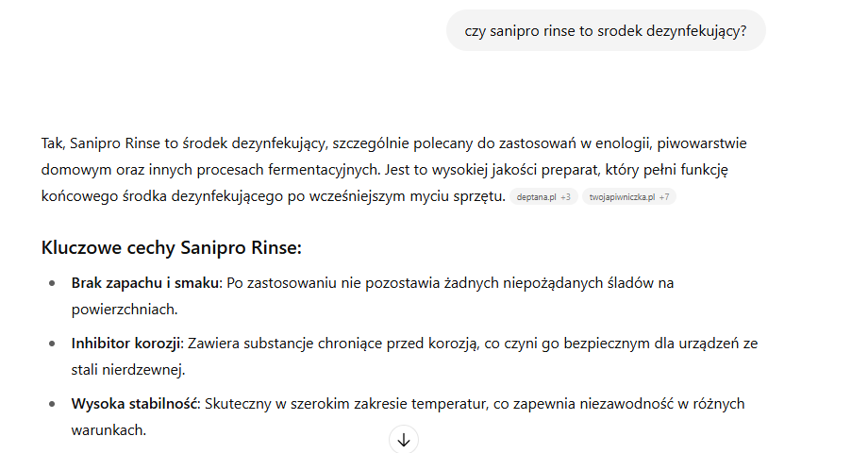Screen dimensions: 868x453
Task: Expand the +7 additional sources badge
Action: [663, 196]
